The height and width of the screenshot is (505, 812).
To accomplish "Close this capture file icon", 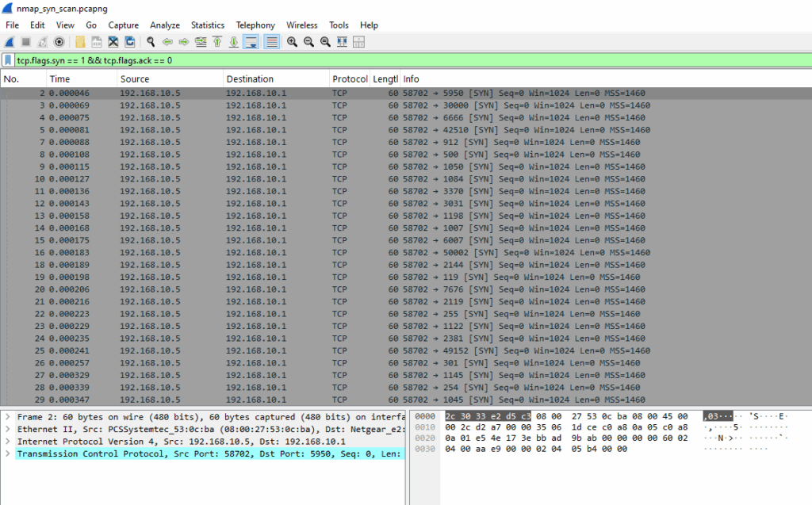I will coord(113,42).
